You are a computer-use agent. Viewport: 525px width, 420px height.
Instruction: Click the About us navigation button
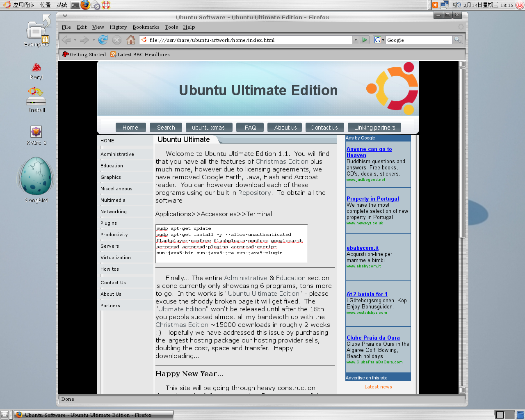[x=285, y=128]
